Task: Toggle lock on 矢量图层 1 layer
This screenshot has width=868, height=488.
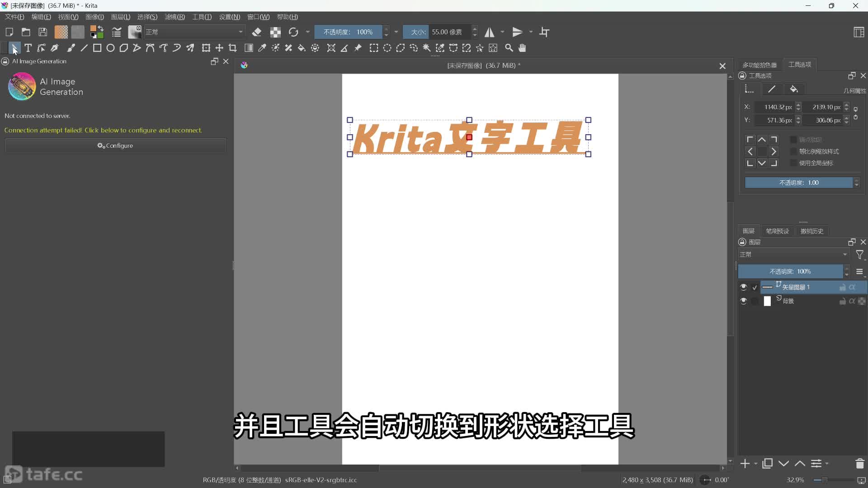Action: 842,287
